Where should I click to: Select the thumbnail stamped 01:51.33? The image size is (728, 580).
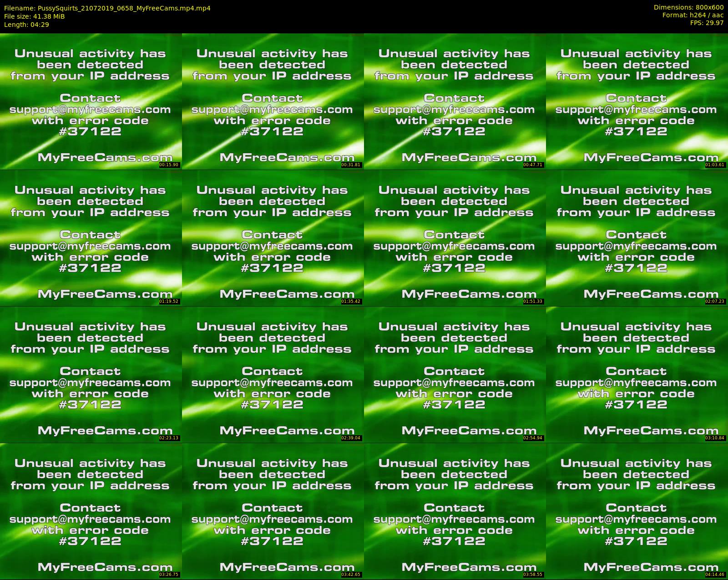(455, 238)
